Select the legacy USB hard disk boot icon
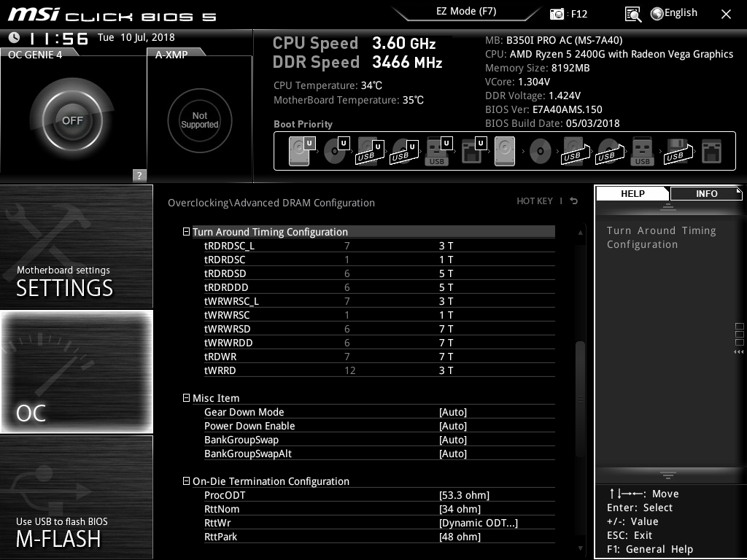Viewport: 747px width, 560px height. click(x=576, y=151)
